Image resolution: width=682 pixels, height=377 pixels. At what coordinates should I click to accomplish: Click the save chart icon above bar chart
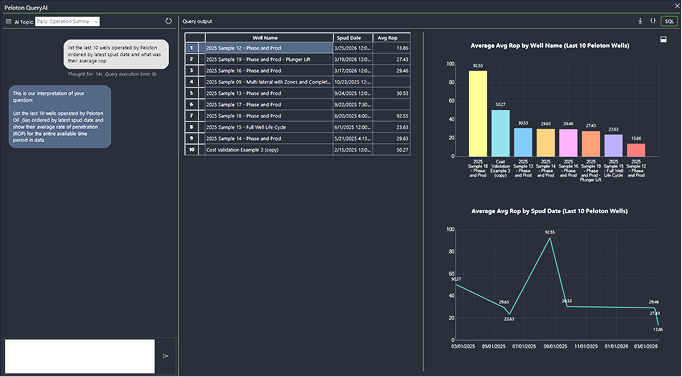[664, 39]
